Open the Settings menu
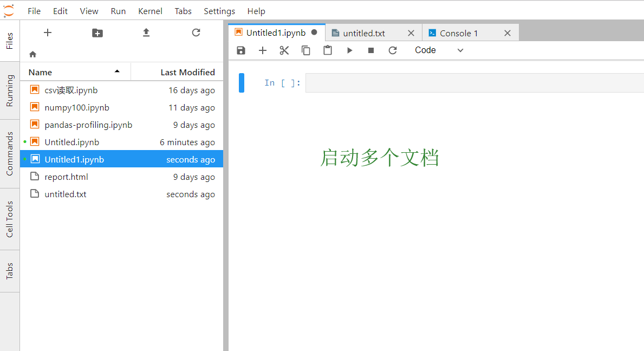The image size is (644, 351). (x=219, y=11)
